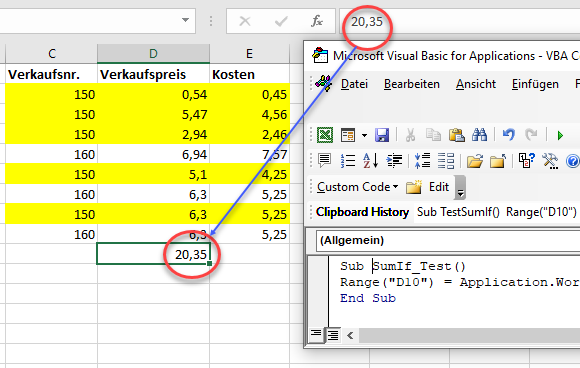Select the Verkaufspreis cell with 2,94
Viewport: 580px width, 368px height.
click(154, 134)
